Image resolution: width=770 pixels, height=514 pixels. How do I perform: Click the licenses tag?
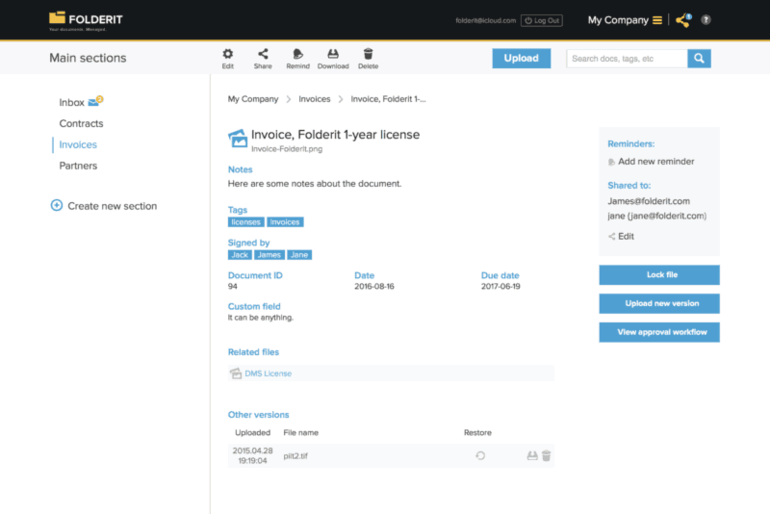(246, 222)
